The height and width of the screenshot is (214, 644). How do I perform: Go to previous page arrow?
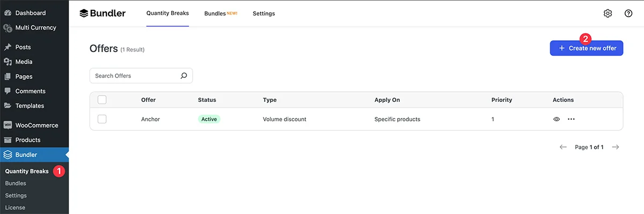(x=563, y=147)
